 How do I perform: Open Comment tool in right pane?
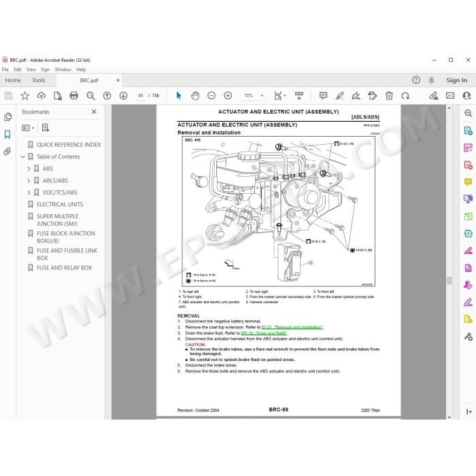coord(468,182)
